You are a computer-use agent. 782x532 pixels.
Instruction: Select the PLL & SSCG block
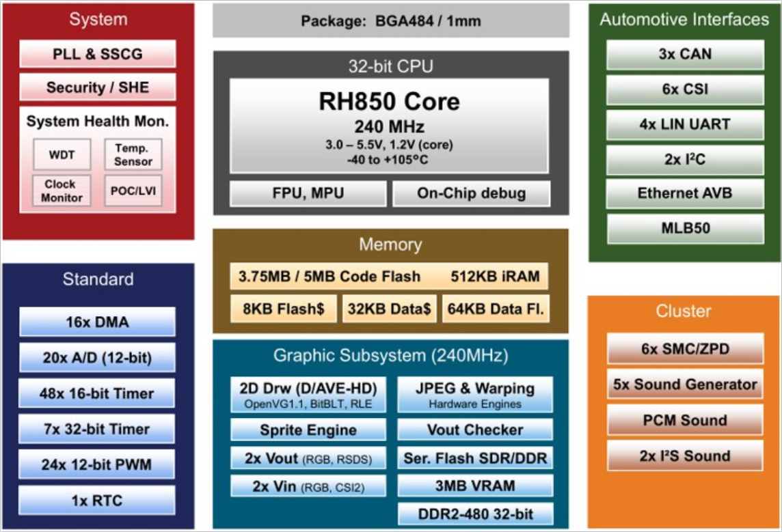pyautogui.click(x=96, y=54)
